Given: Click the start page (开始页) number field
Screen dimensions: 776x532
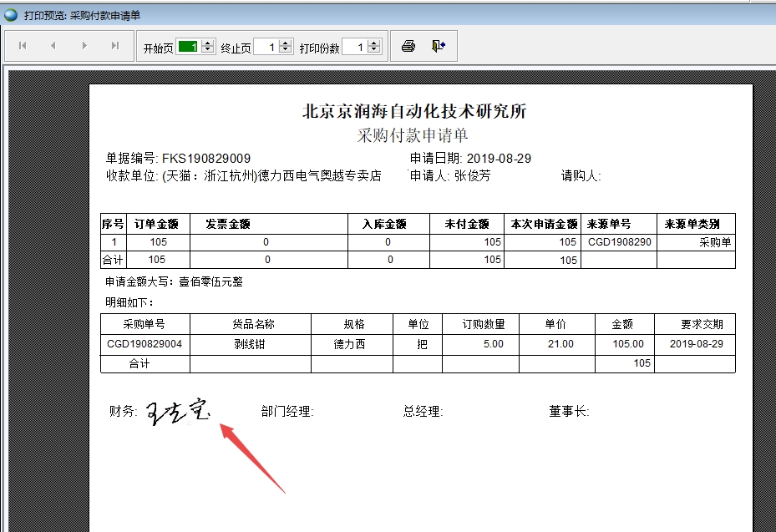Looking at the screenshot, I should tap(188, 48).
